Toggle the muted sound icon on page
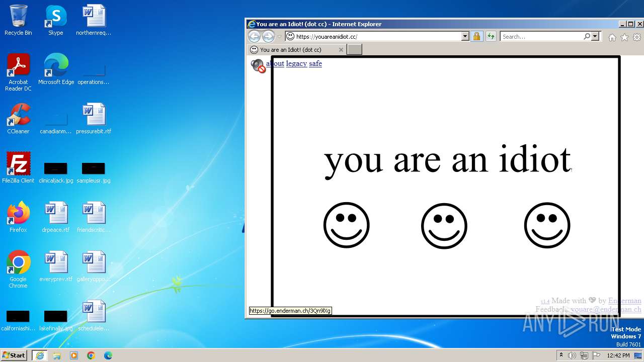Image resolution: width=644 pixels, height=362 pixels. point(258,66)
